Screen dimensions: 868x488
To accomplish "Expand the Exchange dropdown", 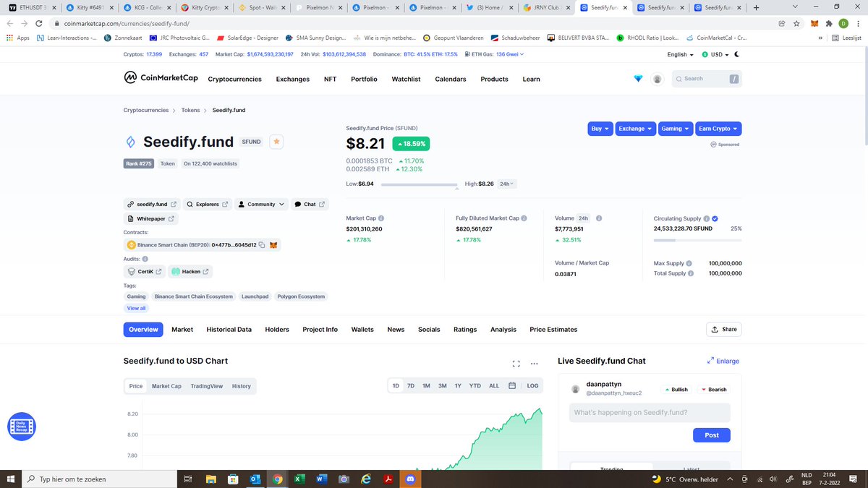I will pos(636,129).
